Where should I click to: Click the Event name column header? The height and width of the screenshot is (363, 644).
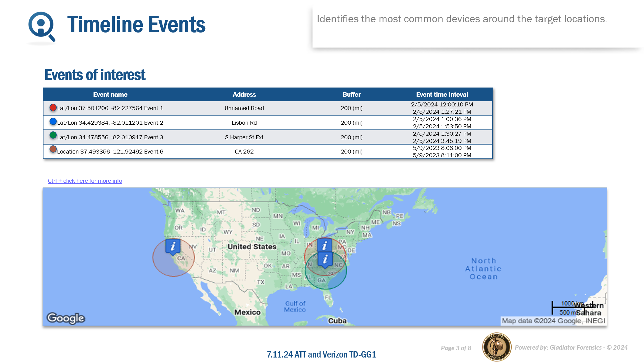(110, 95)
